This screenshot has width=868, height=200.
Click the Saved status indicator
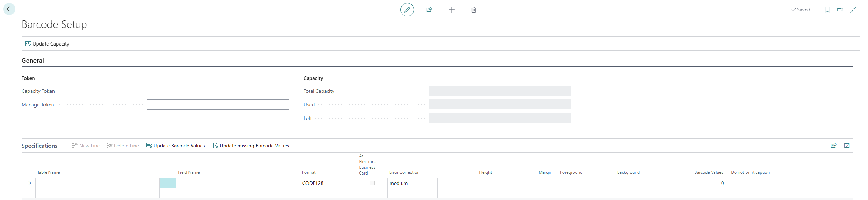(801, 10)
